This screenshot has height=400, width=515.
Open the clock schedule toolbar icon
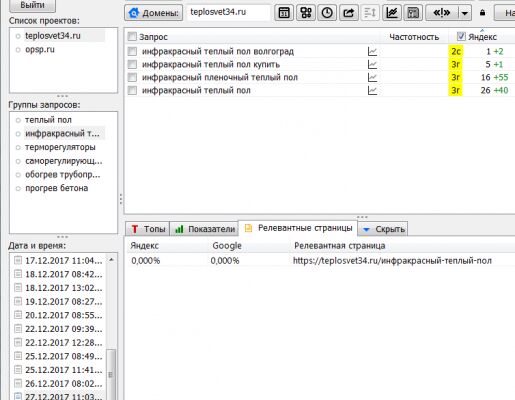[x=327, y=13]
